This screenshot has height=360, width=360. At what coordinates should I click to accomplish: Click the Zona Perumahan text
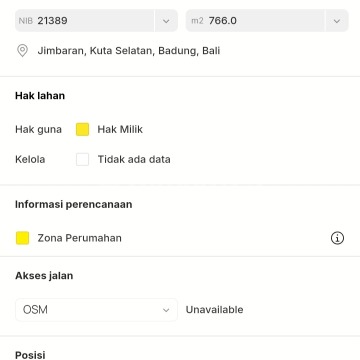[x=79, y=238]
